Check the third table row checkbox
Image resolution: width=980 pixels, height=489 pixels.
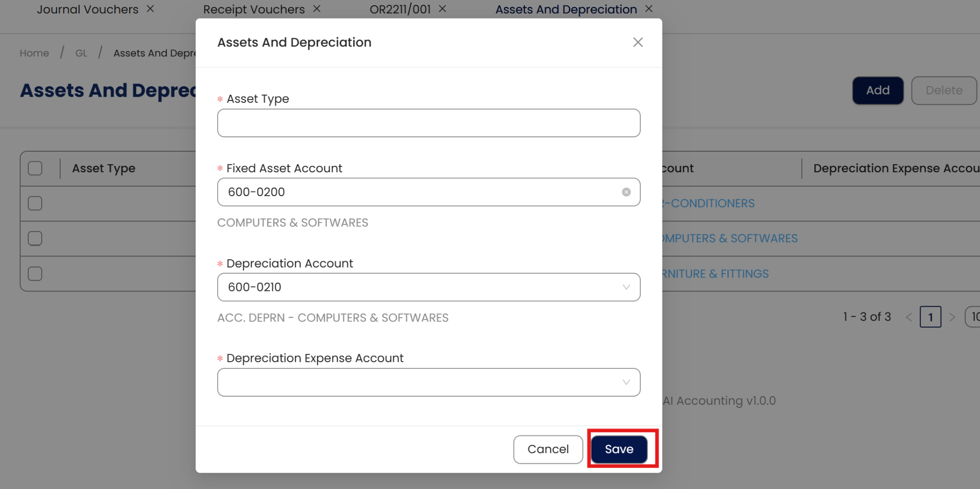coord(35,274)
